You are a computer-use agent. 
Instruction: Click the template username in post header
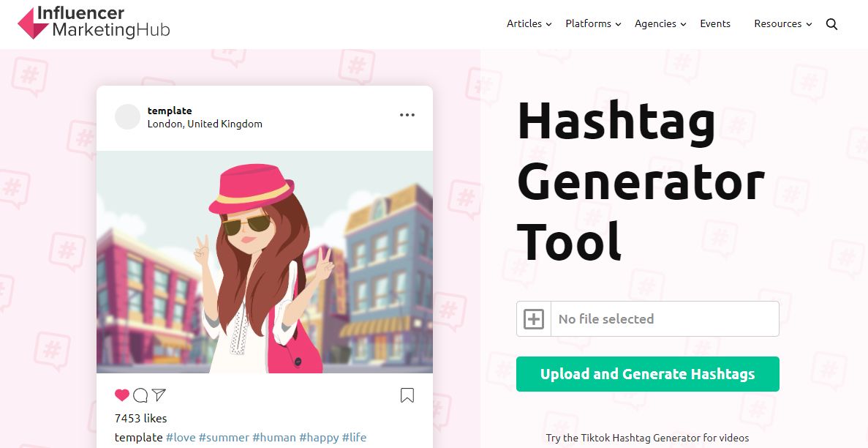click(x=170, y=111)
